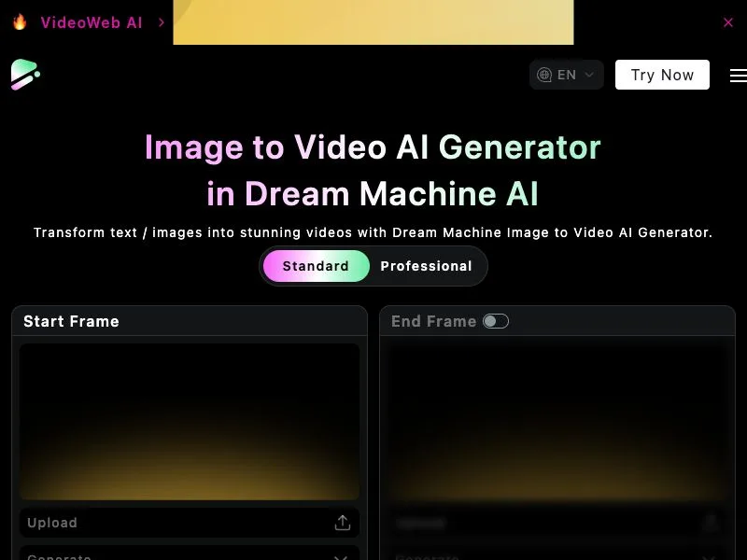Close the top promo banner

pos(728,22)
